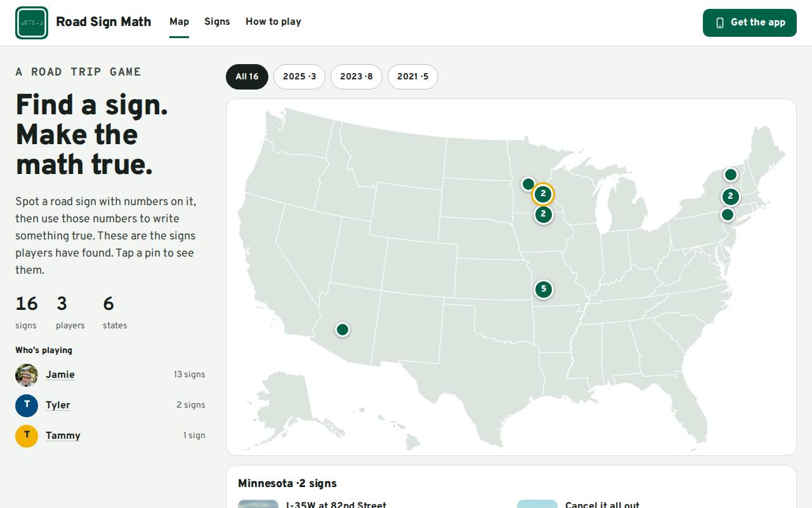Click the Get the app button

pyautogui.click(x=750, y=23)
